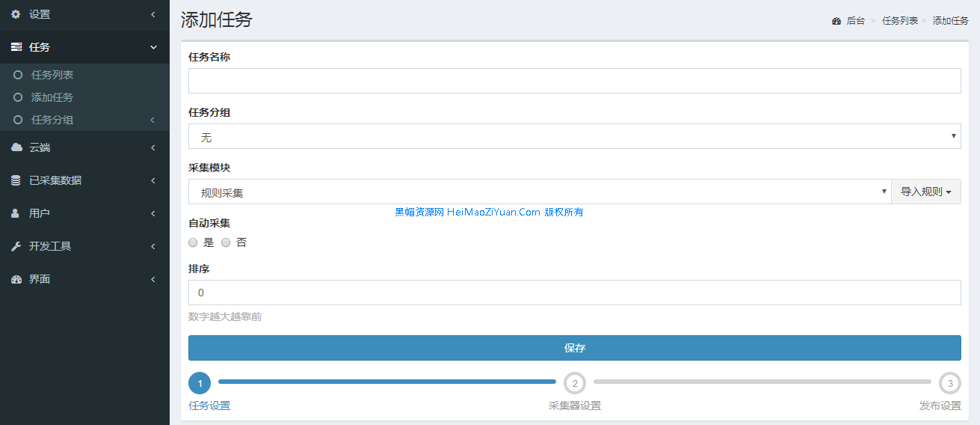Click the dashboard icon beside 界面

click(x=16, y=279)
